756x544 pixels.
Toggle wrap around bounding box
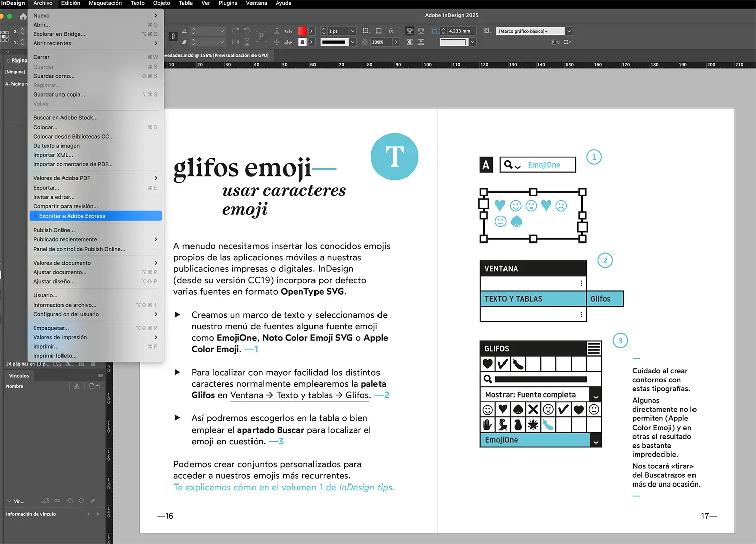421,31
